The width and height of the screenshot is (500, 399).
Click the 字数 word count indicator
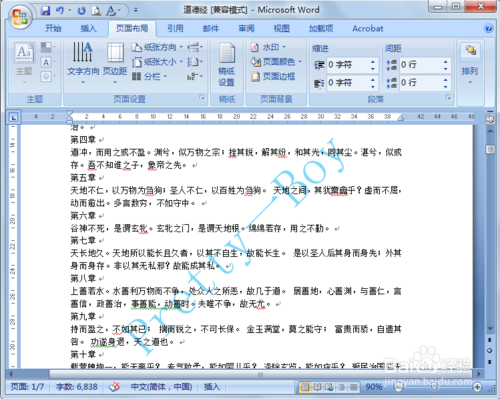pyautogui.click(x=77, y=387)
